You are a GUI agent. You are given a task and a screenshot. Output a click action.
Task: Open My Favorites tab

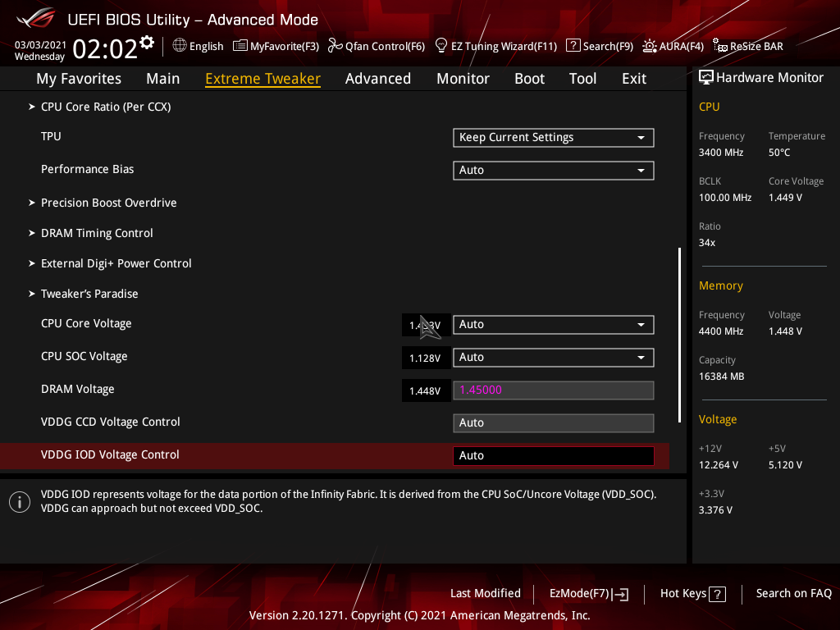[79, 79]
